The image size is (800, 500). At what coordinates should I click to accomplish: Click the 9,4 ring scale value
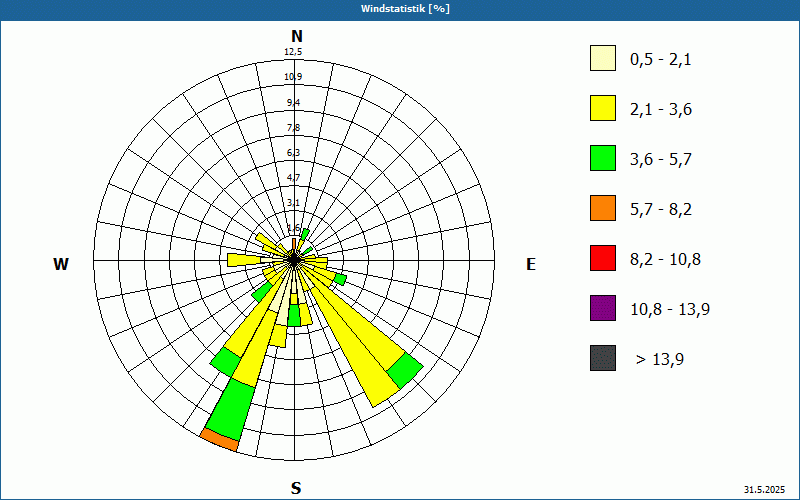click(293, 103)
